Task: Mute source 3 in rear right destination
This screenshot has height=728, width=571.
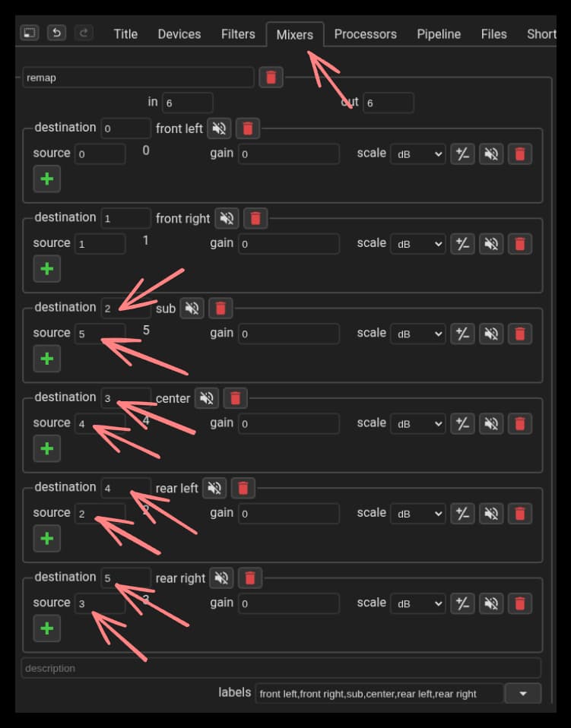Action: point(491,603)
